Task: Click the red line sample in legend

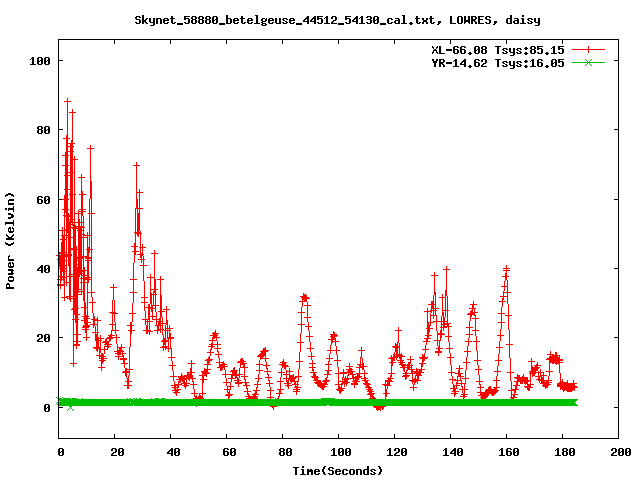Action: click(588, 50)
